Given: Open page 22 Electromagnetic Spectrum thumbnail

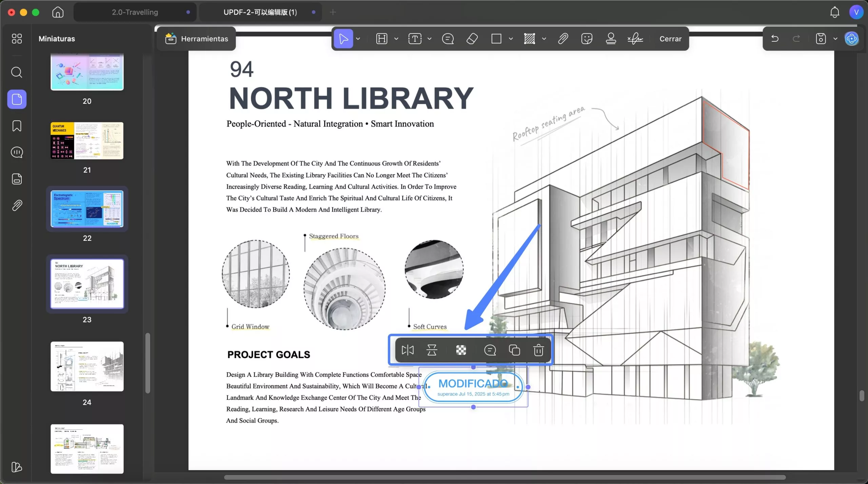Looking at the screenshot, I should click(87, 209).
